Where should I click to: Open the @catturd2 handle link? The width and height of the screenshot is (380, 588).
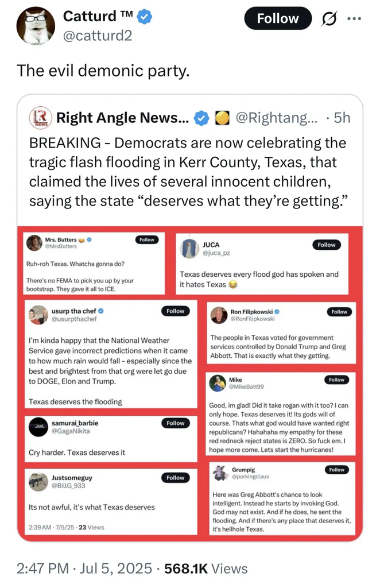97,36
